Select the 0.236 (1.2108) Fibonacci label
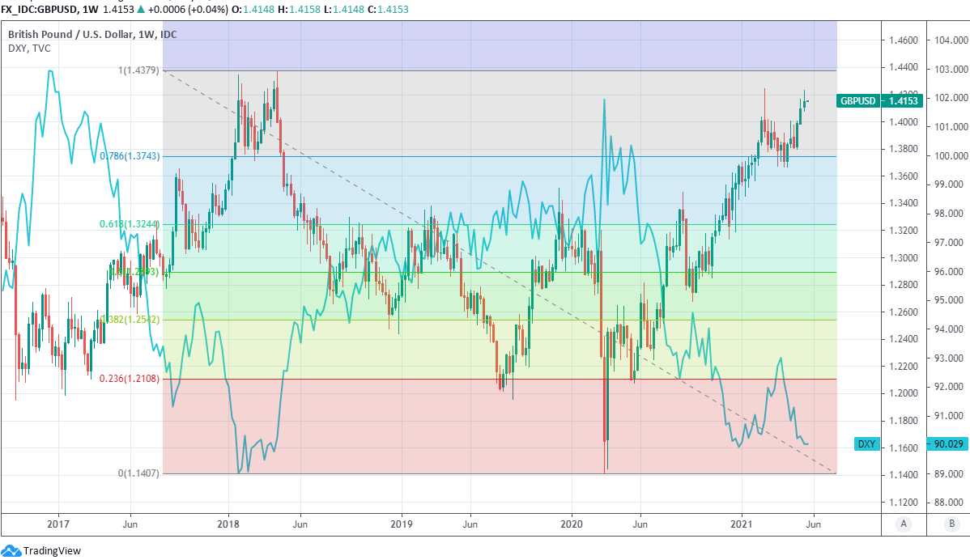 130,379
